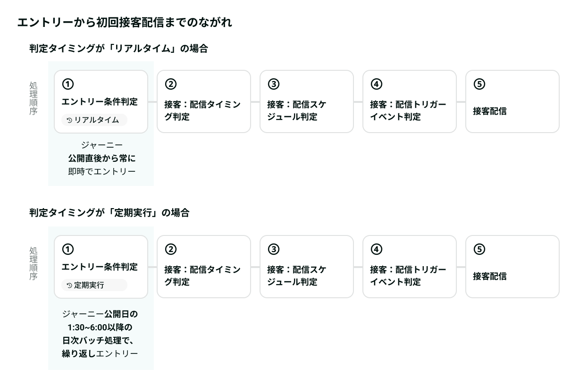The height and width of the screenshot is (386, 588).
Task: Click bottom 接客：配信スケジュール判定 step card
Action: pyautogui.click(x=307, y=267)
